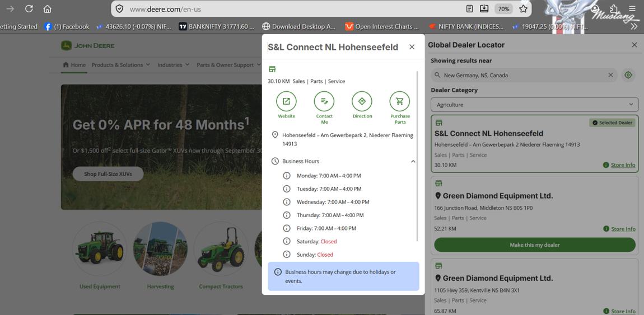Close the S&L Connect dealer popup
This screenshot has width=644, height=315.
tap(412, 47)
